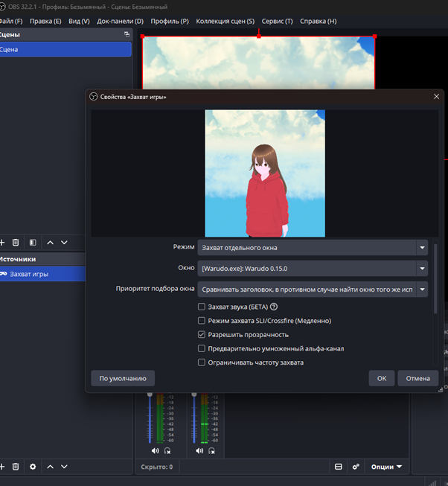This screenshot has width=448, height=486.
Task: Click the Отмена button
Action: coord(418,378)
